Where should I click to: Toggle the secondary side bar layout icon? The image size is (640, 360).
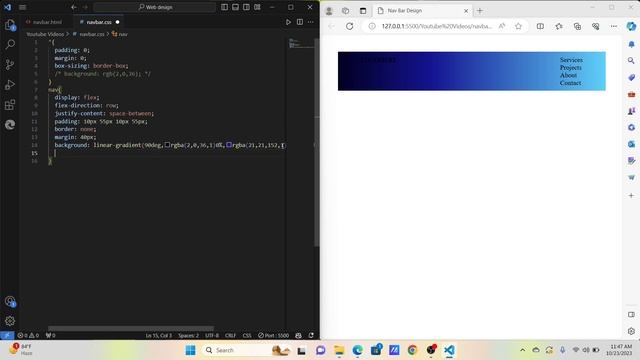point(246,7)
